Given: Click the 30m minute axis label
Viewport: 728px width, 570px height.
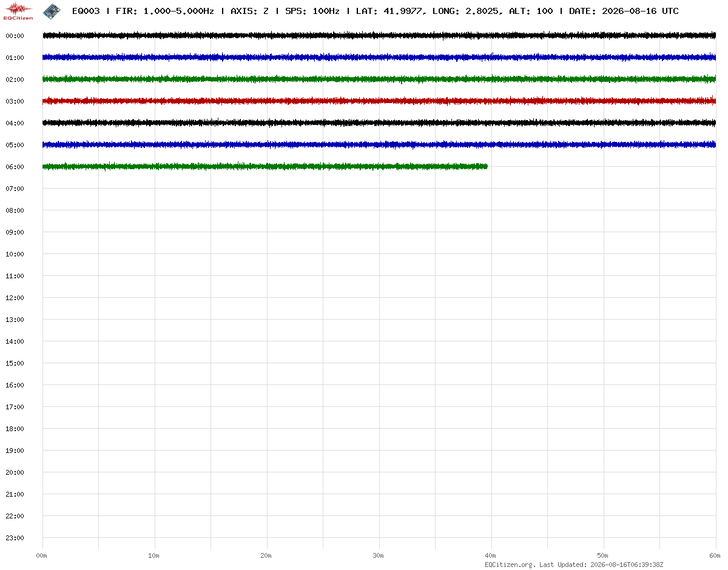Looking at the screenshot, I should [379, 555].
